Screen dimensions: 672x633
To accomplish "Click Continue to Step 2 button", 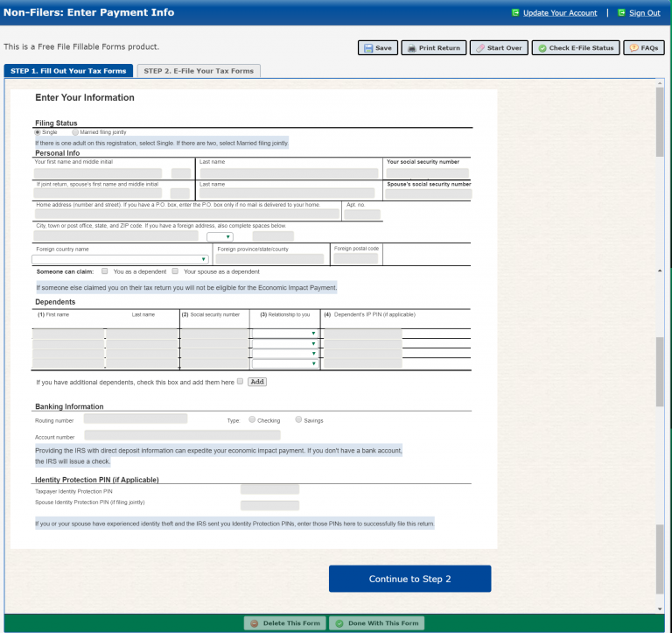I will tap(409, 579).
